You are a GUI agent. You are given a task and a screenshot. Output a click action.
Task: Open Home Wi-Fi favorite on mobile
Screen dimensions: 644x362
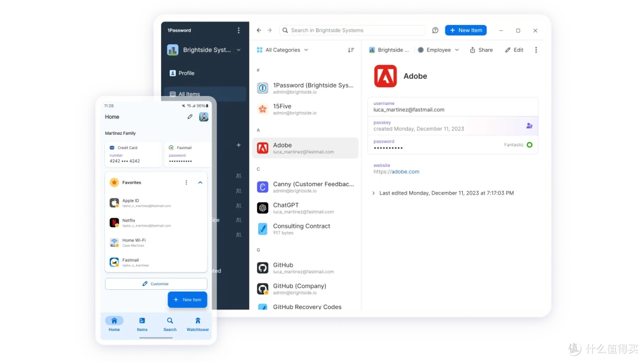tap(156, 243)
